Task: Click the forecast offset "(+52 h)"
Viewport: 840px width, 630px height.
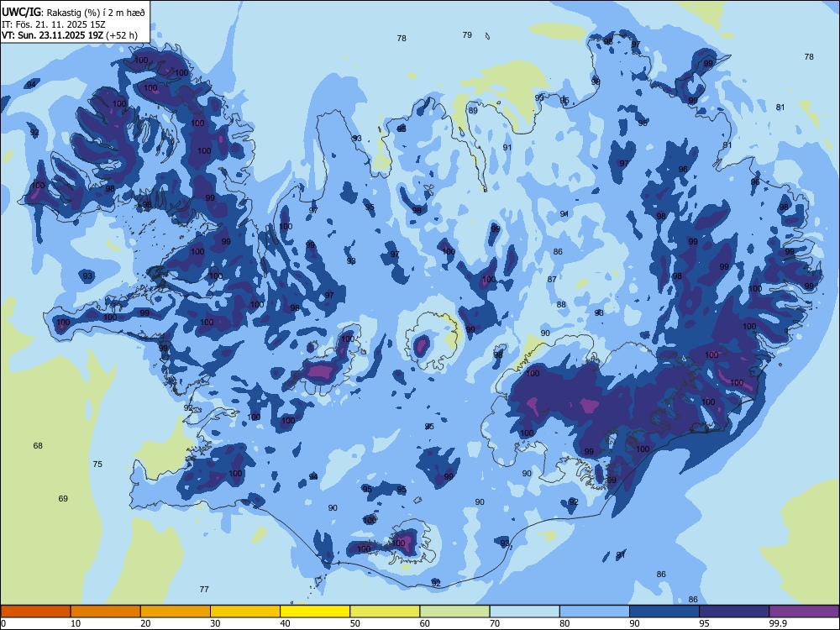Action: (122, 35)
